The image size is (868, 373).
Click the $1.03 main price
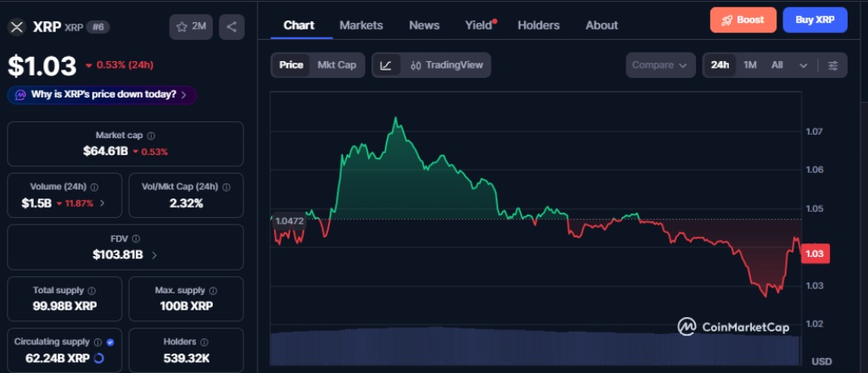(42, 66)
